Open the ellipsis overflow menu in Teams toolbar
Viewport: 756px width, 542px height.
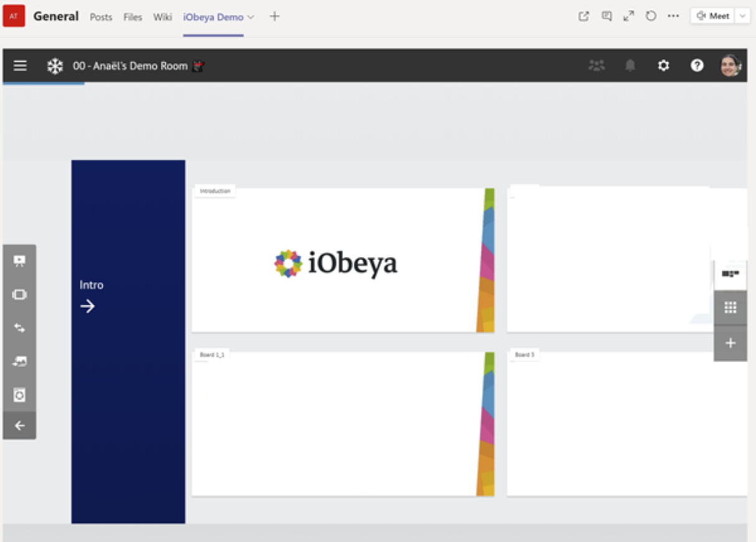point(673,16)
